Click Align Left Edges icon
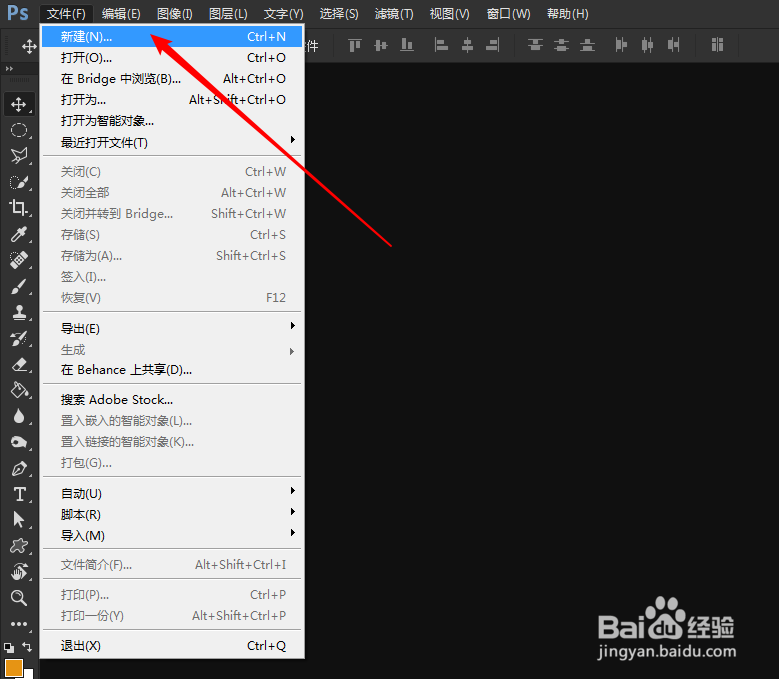 (x=441, y=45)
